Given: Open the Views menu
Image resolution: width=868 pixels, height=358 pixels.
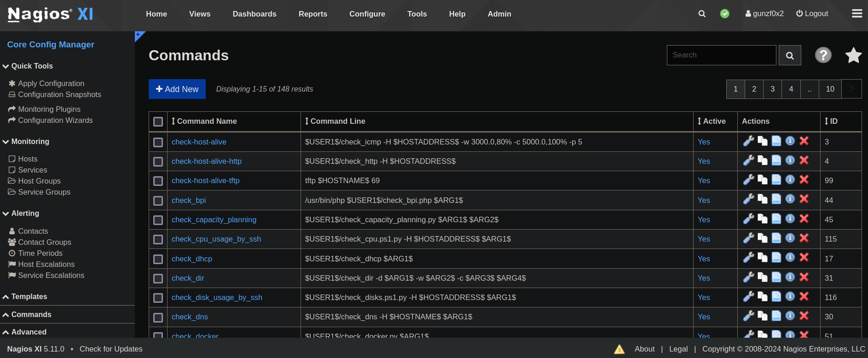Looking at the screenshot, I should [x=200, y=14].
